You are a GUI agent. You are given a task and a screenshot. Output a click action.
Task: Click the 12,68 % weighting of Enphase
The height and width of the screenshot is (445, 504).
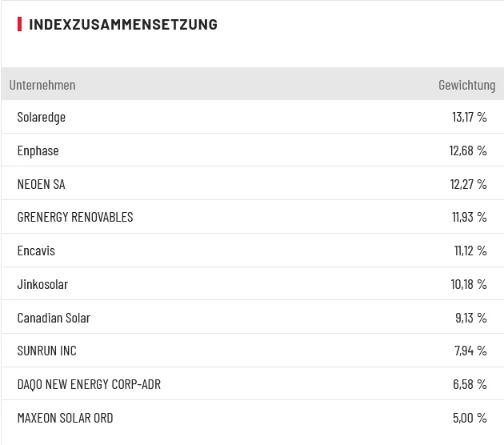pos(468,150)
